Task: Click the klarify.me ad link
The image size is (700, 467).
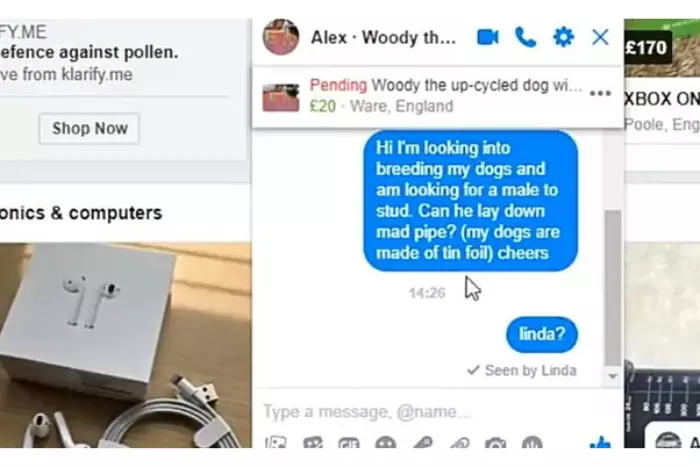Action: [x=66, y=74]
